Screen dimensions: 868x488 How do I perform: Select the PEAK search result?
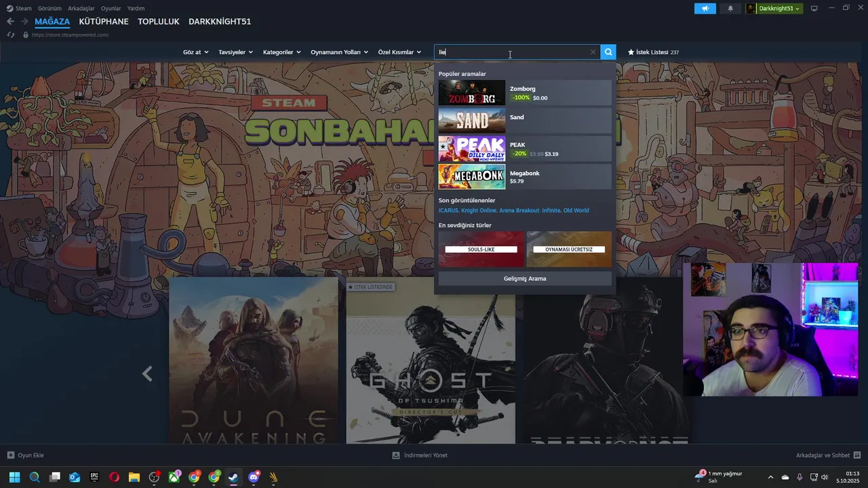525,149
